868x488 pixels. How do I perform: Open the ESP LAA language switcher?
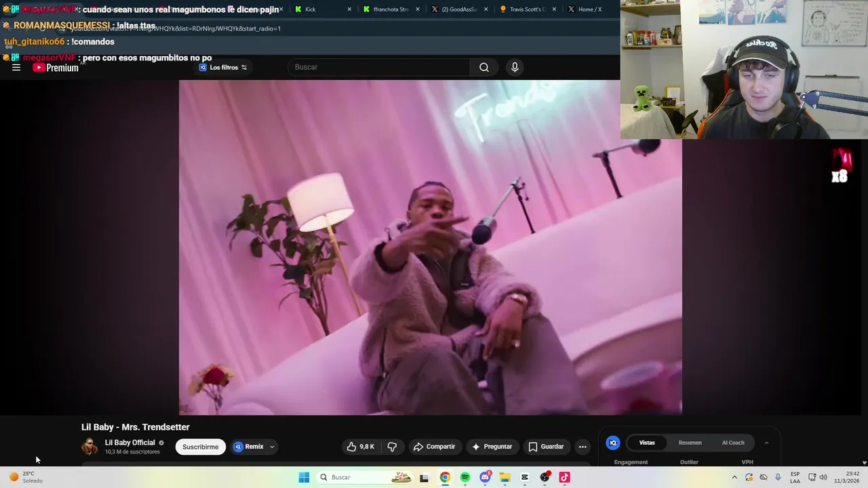click(x=795, y=477)
